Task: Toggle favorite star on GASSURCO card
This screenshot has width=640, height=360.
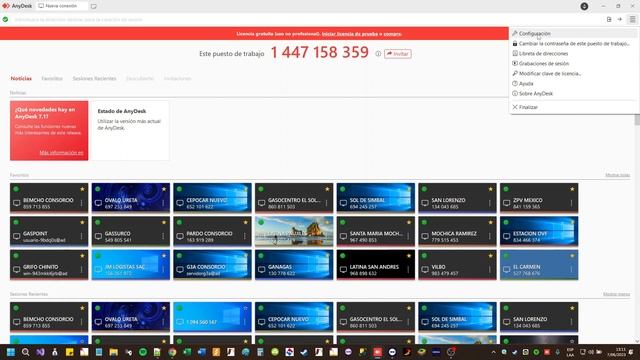Action: tap(164, 222)
